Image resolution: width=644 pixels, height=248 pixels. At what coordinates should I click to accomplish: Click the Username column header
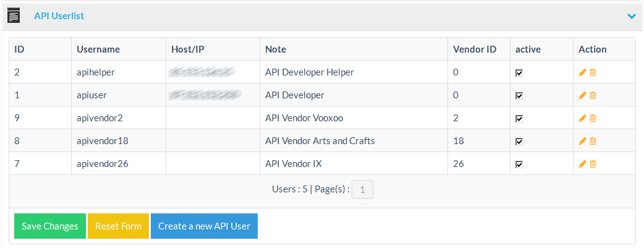click(x=98, y=49)
